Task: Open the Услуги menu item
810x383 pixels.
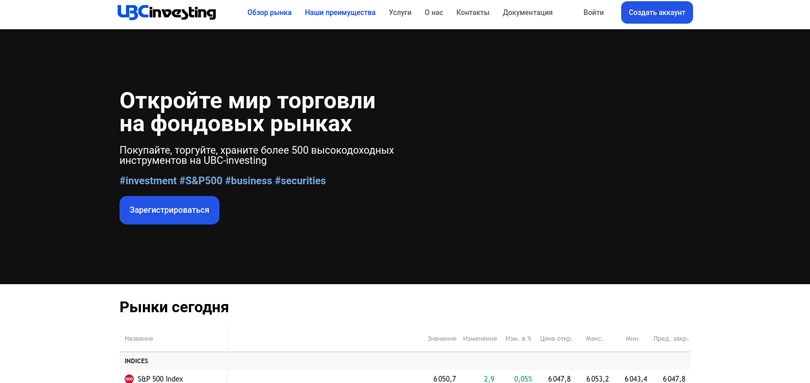Action: tap(400, 12)
